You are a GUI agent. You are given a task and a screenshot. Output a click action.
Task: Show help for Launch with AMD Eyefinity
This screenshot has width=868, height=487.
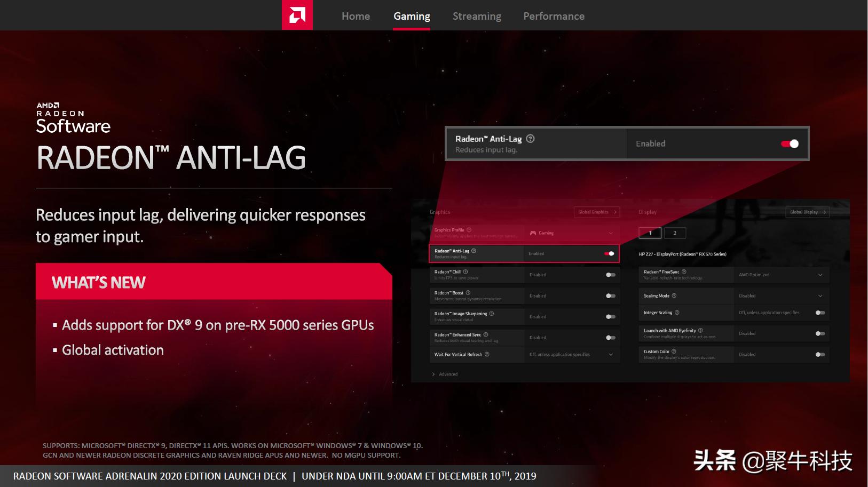pos(700,330)
